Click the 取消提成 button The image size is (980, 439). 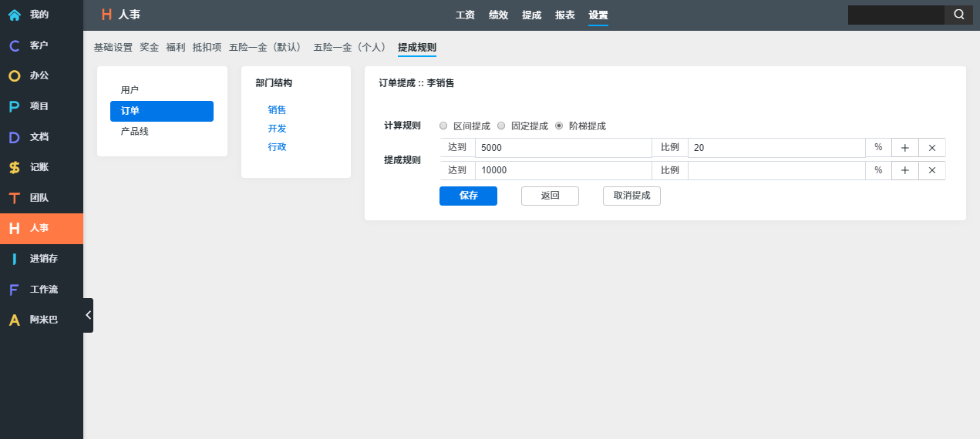click(631, 196)
